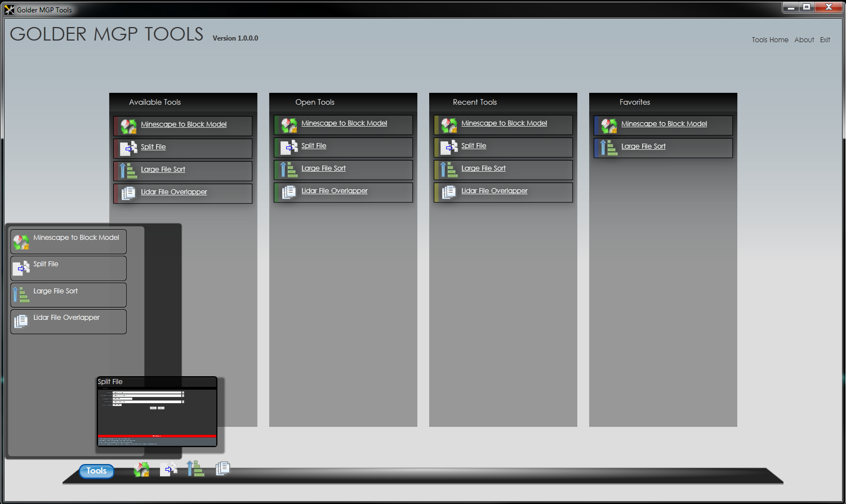Click Minescape icon in bottom dock bar
846x504 pixels.
(141, 469)
